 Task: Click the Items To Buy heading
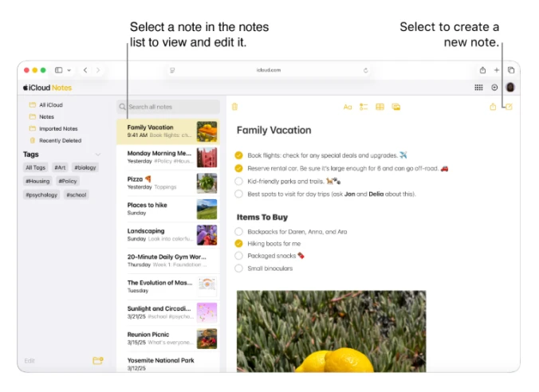(x=262, y=218)
